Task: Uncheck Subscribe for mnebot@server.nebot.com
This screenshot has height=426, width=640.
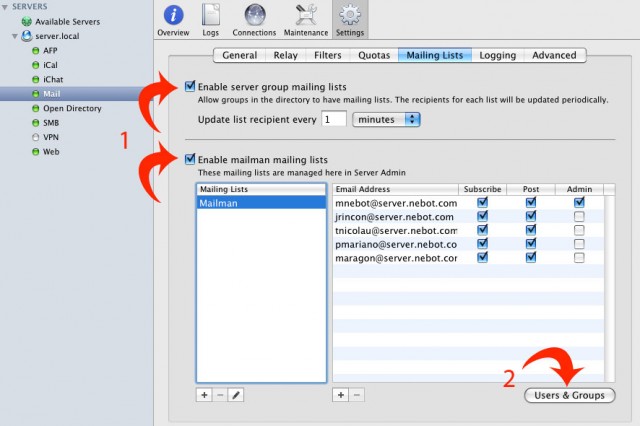Action: click(482, 202)
